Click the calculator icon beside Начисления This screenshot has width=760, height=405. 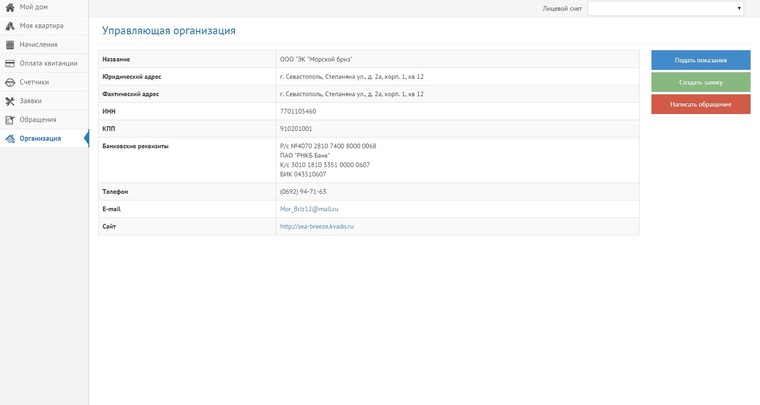[x=10, y=45]
